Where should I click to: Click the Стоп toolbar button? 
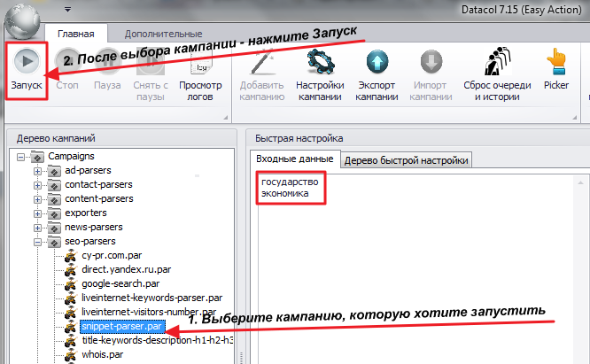coord(67,71)
